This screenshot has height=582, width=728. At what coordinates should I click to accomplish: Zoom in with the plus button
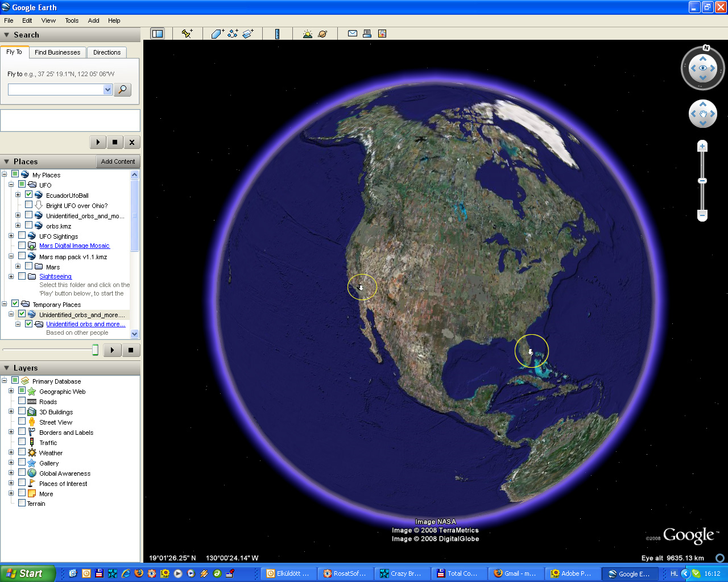point(702,146)
